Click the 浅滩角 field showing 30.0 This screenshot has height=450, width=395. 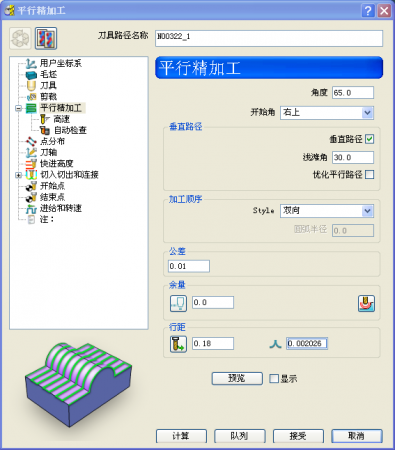pos(353,157)
